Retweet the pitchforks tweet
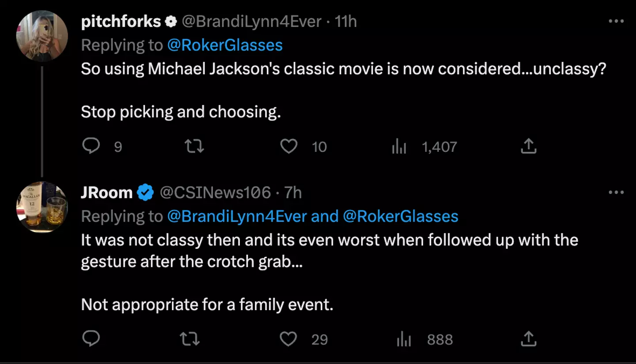Image resolution: width=636 pixels, height=364 pixels. point(194,146)
